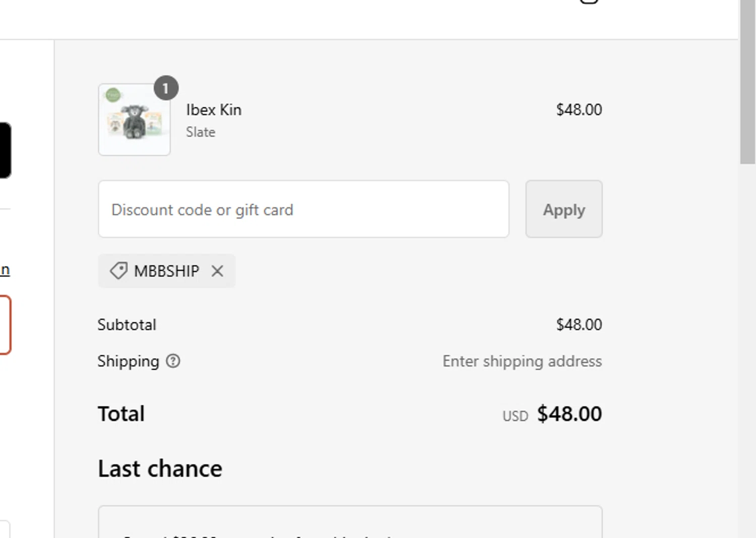Click the red-outlined field on left edge
756x538 pixels.
point(5,325)
